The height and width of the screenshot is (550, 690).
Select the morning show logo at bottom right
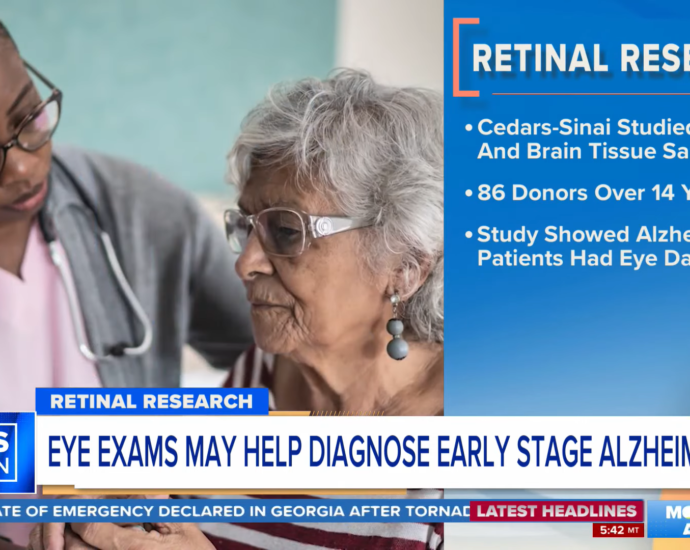(668, 519)
